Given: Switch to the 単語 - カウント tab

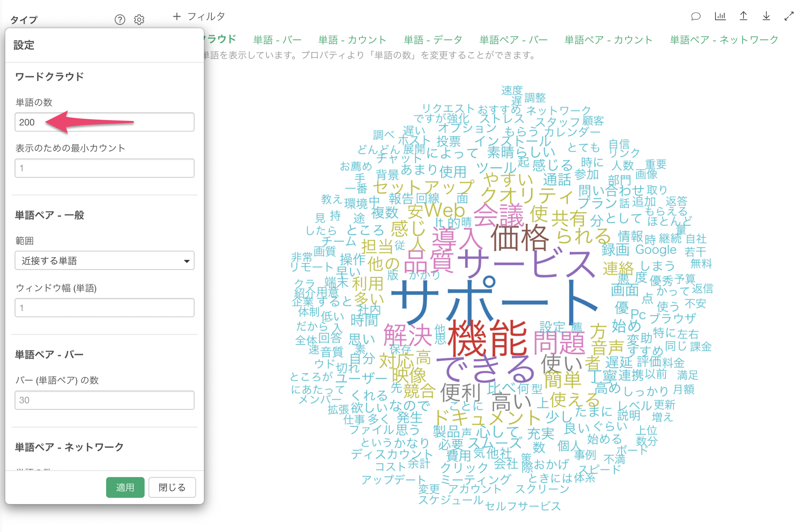Looking at the screenshot, I should click(x=352, y=40).
